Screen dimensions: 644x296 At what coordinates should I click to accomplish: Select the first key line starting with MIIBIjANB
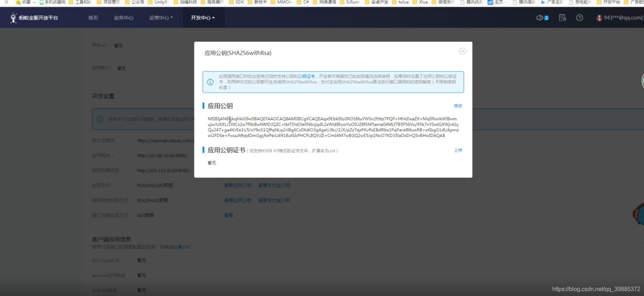click(x=332, y=119)
